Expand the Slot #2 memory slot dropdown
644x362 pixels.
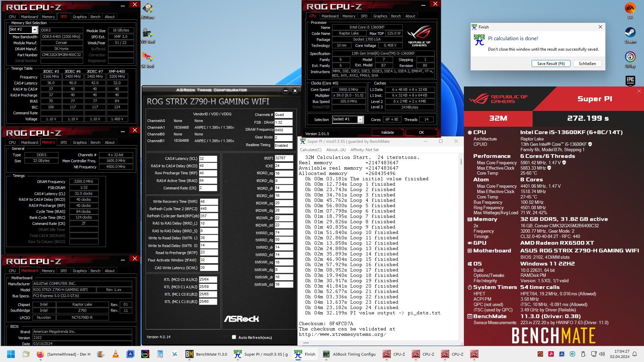tap(35, 30)
